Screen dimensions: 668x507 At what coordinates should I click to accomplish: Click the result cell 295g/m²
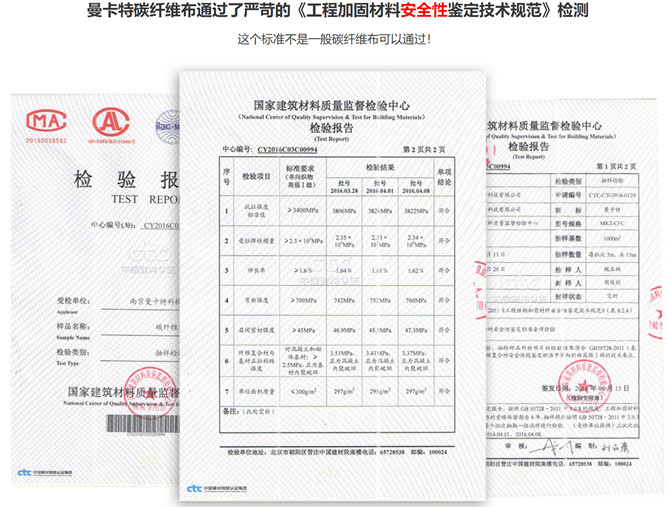click(380, 391)
